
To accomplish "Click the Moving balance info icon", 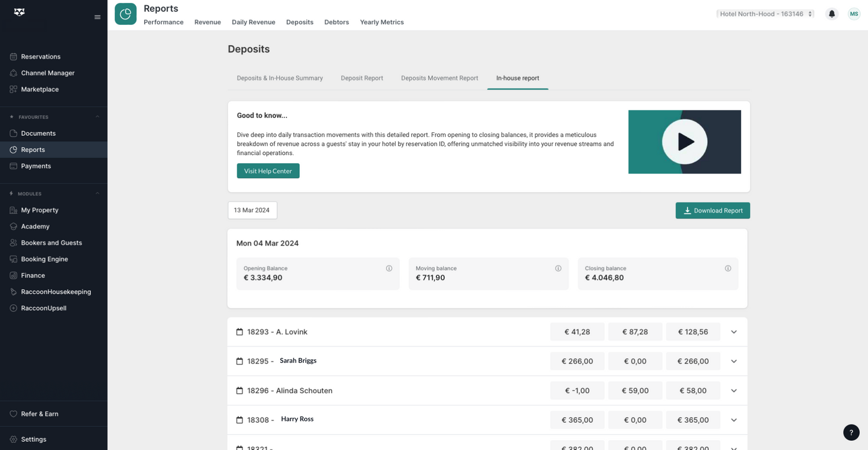I will (558, 268).
